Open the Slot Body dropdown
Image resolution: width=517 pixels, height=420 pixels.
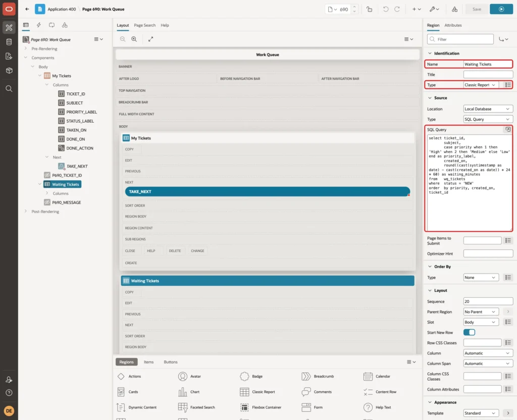481,322
